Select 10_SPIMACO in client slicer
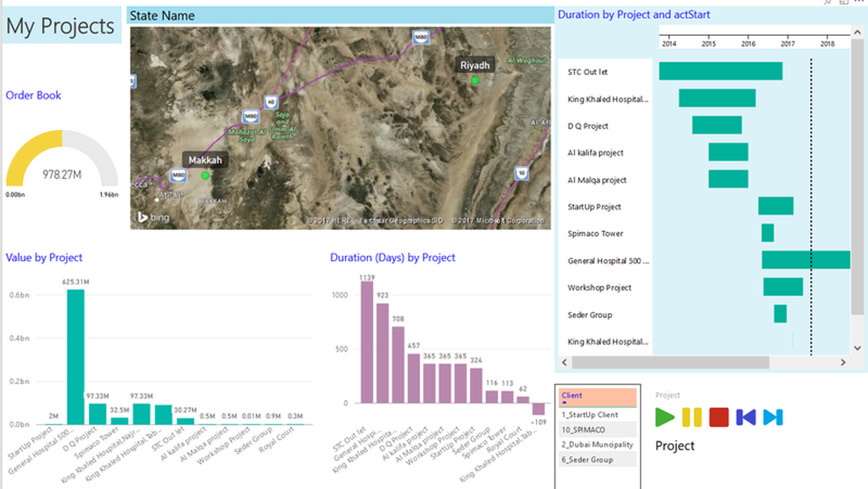The image size is (868, 489). tap(584, 430)
